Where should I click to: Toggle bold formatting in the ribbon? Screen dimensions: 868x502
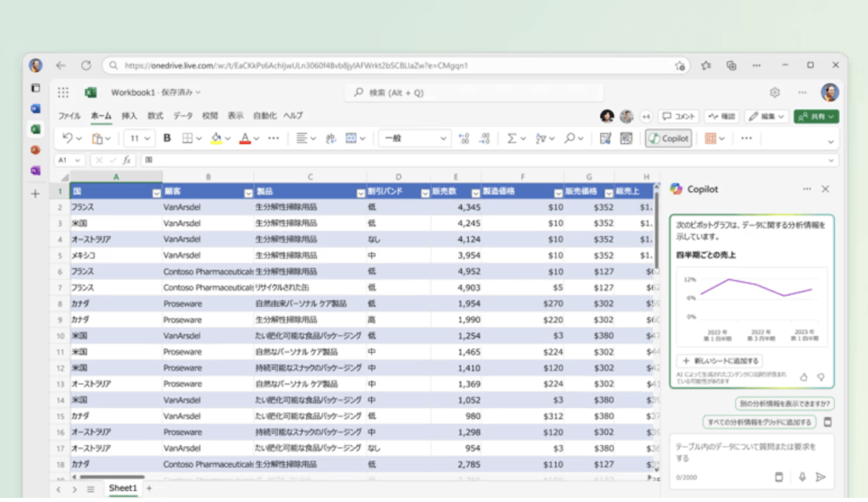[x=167, y=138]
